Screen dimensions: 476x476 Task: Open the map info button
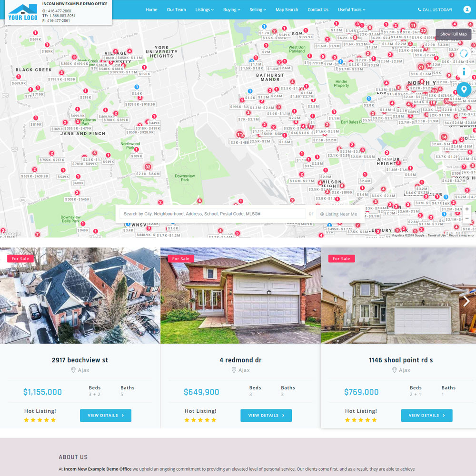tap(464, 72)
